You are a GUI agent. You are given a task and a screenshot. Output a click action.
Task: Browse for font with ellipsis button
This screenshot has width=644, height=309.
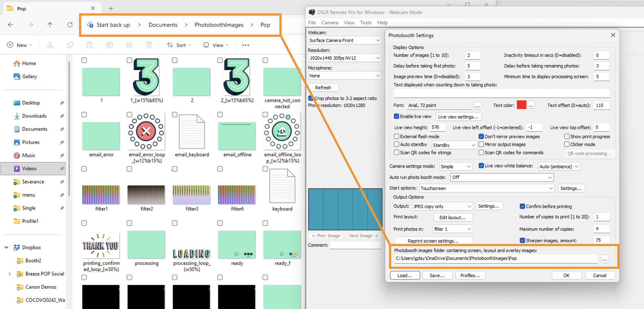pos(478,105)
